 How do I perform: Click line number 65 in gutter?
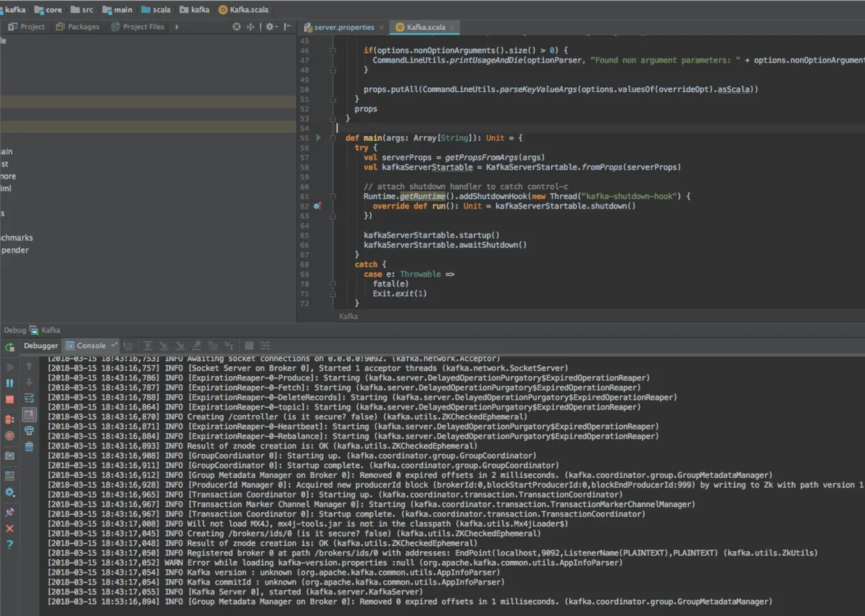pyautogui.click(x=304, y=235)
